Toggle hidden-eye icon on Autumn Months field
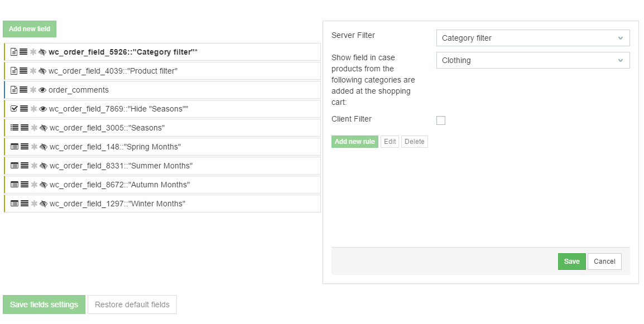Screen dimensions: 644x324 pyautogui.click(x=44, y=185)
